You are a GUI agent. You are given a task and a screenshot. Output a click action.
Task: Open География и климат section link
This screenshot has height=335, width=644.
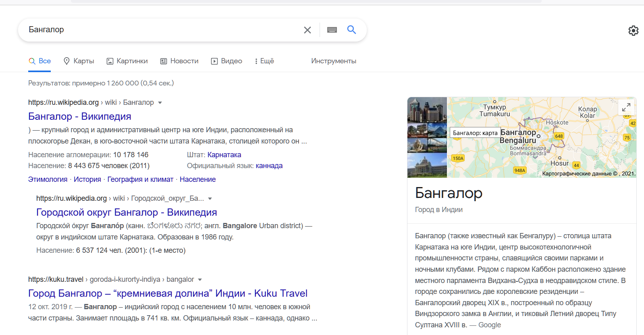click(140, 179)
